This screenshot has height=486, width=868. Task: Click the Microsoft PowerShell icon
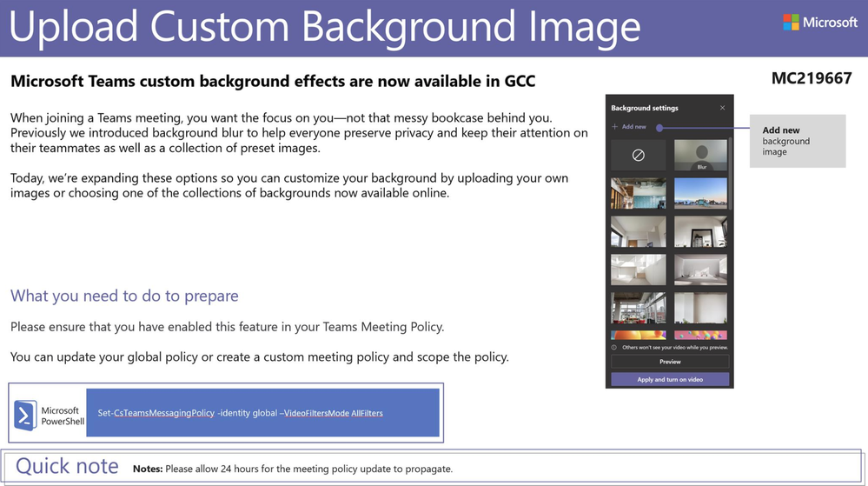click(x=25, y=415)
